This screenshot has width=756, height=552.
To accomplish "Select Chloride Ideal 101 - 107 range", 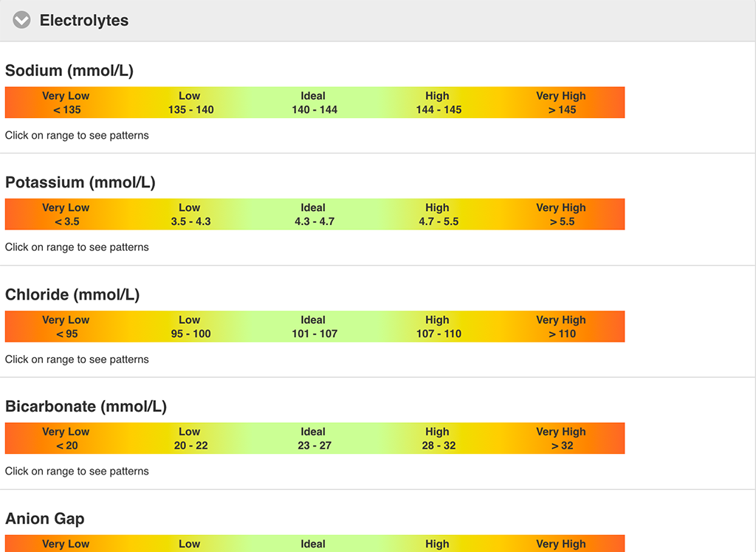I will pyautogui.click(x=315, y=327).
